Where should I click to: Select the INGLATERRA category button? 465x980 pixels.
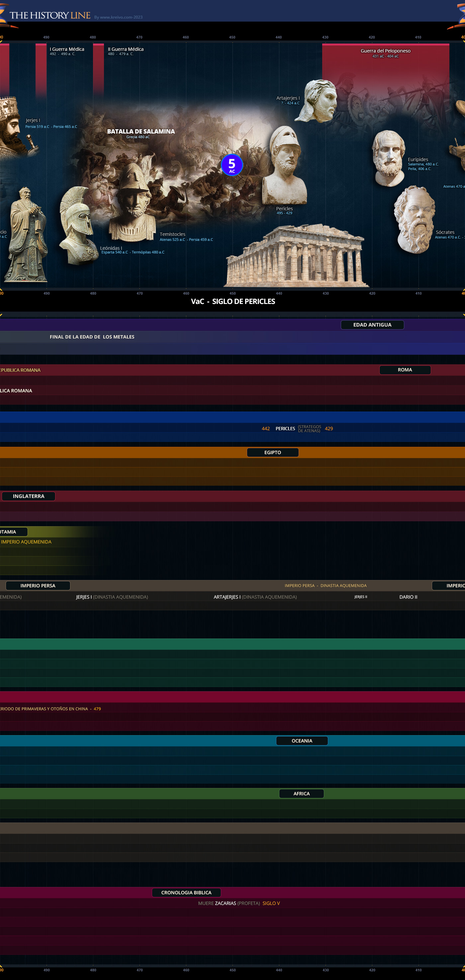[x=29, y=496]
